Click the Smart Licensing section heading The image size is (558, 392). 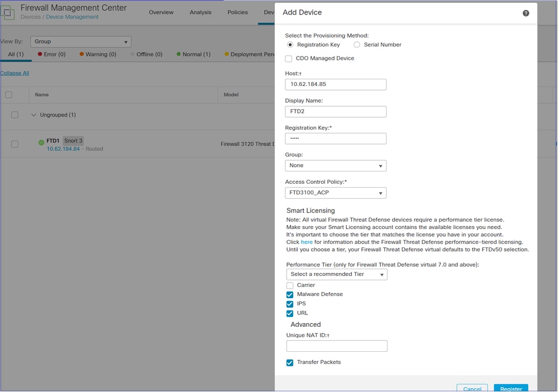311,211
